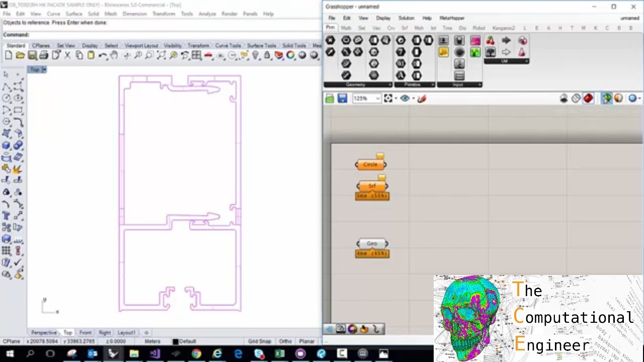The width and height of the screenshot is (644, 362).
Task: Print the Rhino drawing
Action: (44, 55)
